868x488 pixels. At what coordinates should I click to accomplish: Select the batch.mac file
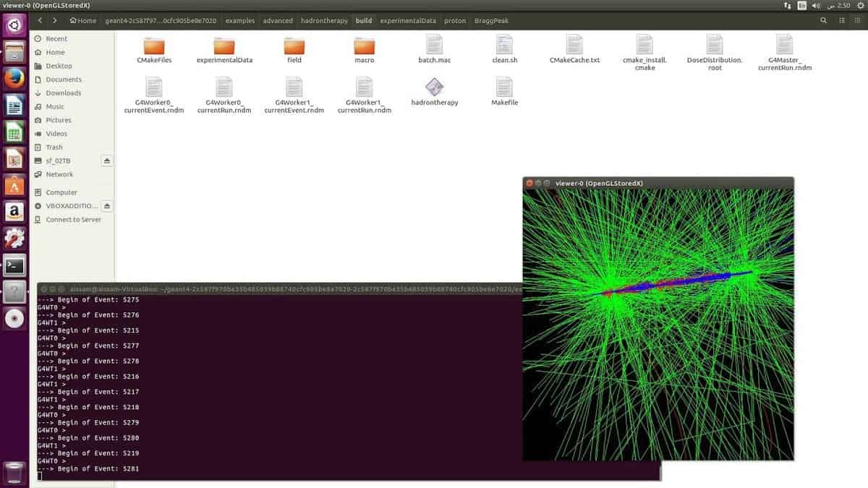pos(435,50)
